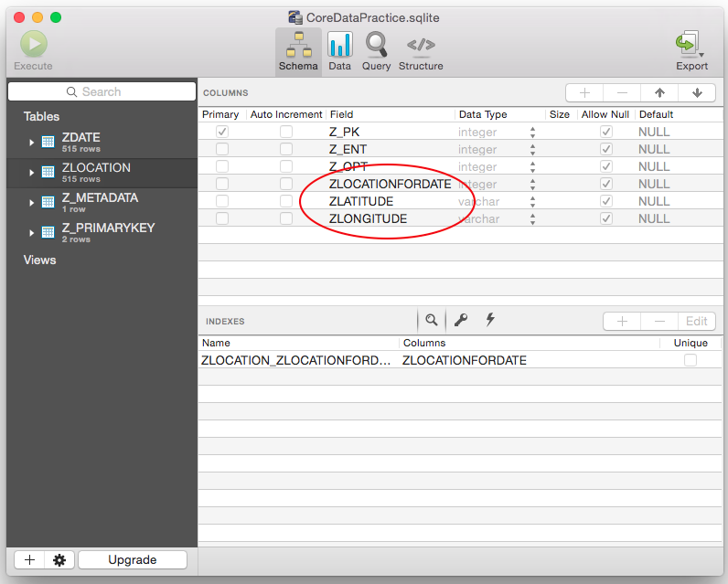Remove column with minus button in Columns
Viewport: 728px width, 584px height.
622,93
